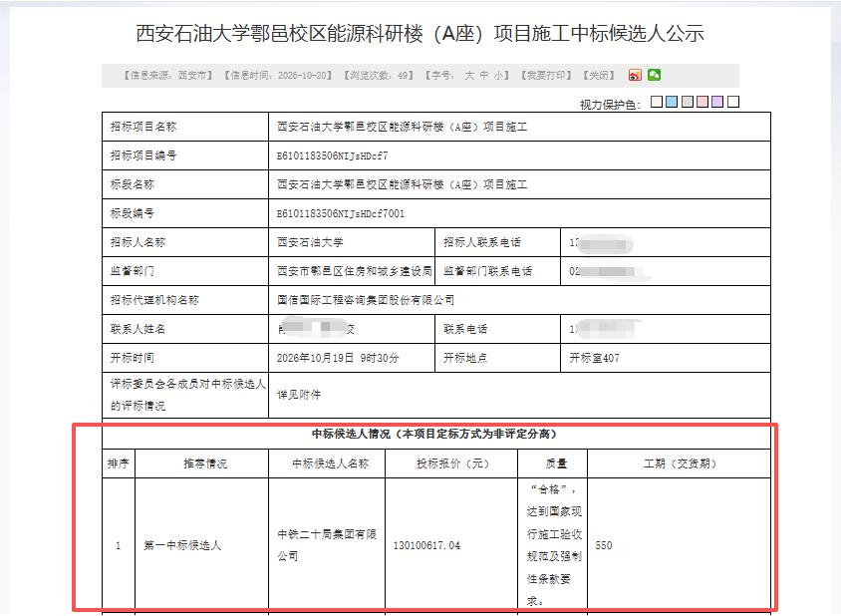Screen dimensions: 841x616
Task: Pick the first light eye-protection color swatch
Action: pos(657,102)
